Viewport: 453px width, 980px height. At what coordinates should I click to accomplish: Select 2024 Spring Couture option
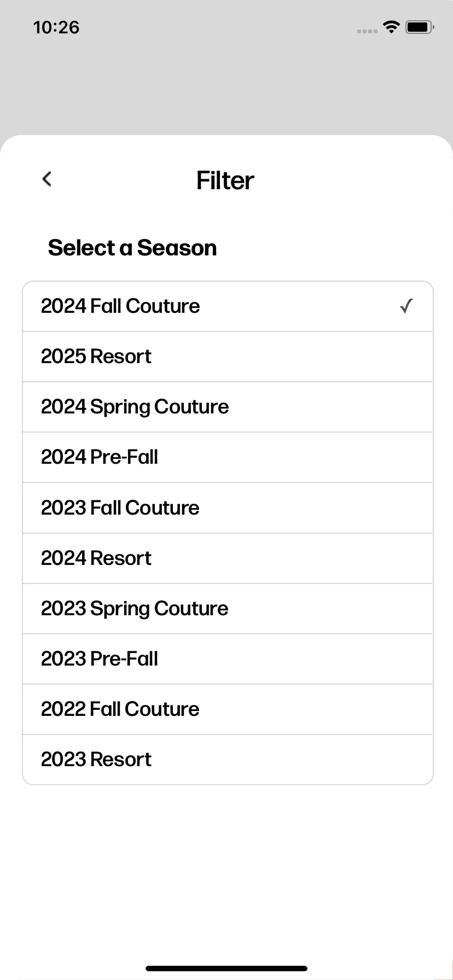228,407
